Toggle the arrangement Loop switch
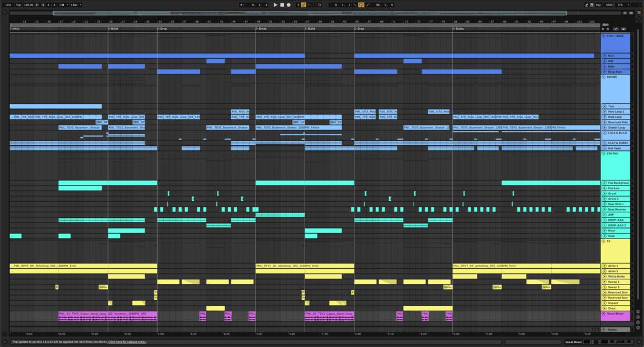Image resolution: width=644 pixels, height=347 pixels. coord(361,5)
